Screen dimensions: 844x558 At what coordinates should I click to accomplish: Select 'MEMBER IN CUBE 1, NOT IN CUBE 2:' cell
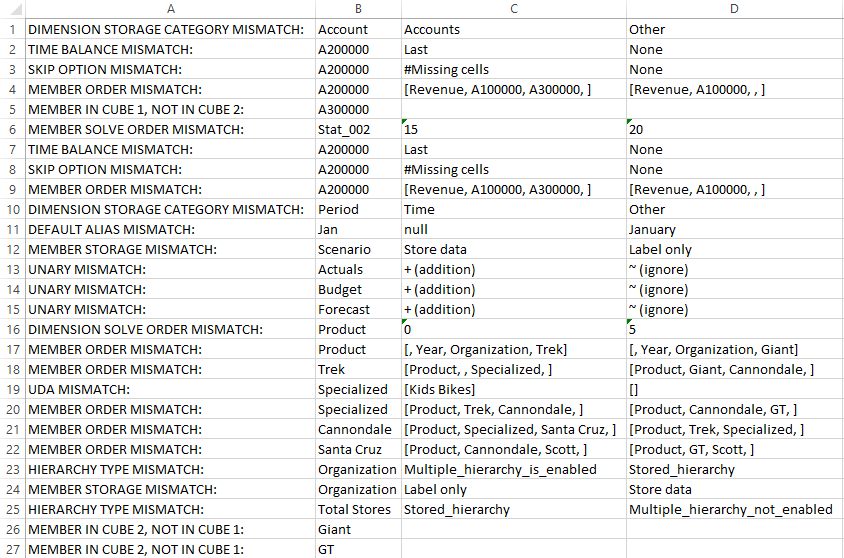click(170, 110)
